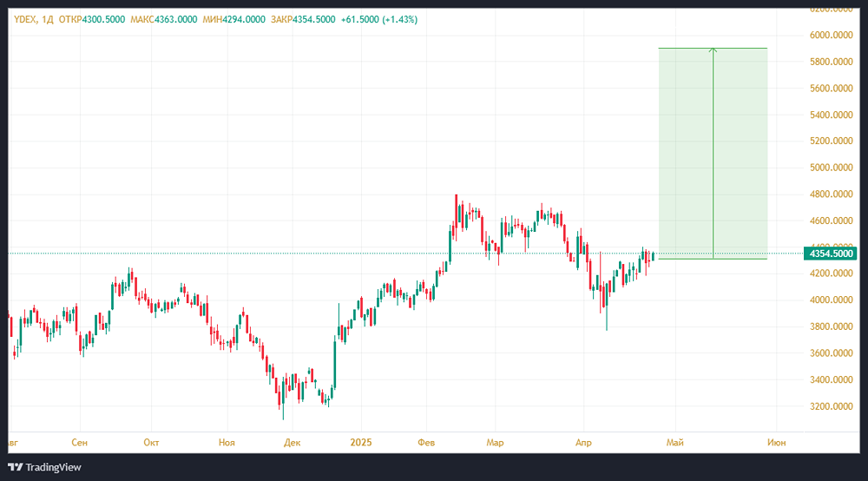Click the 5000.0000 price axis label
Screen dimensions: 868x481
[831, 168]
